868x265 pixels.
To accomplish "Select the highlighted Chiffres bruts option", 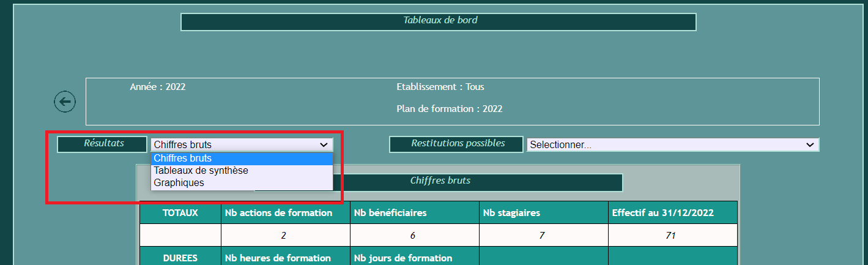I will pos(242,159).
